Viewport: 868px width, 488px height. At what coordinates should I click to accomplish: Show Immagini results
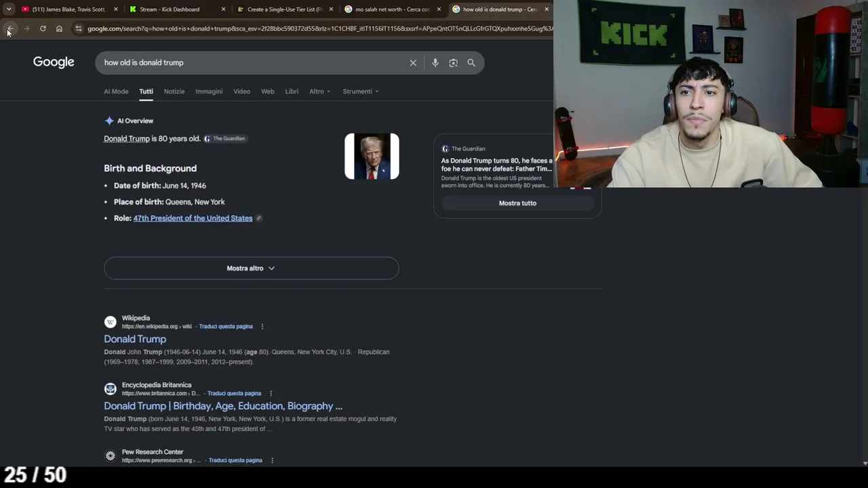[x=209, y=91]
